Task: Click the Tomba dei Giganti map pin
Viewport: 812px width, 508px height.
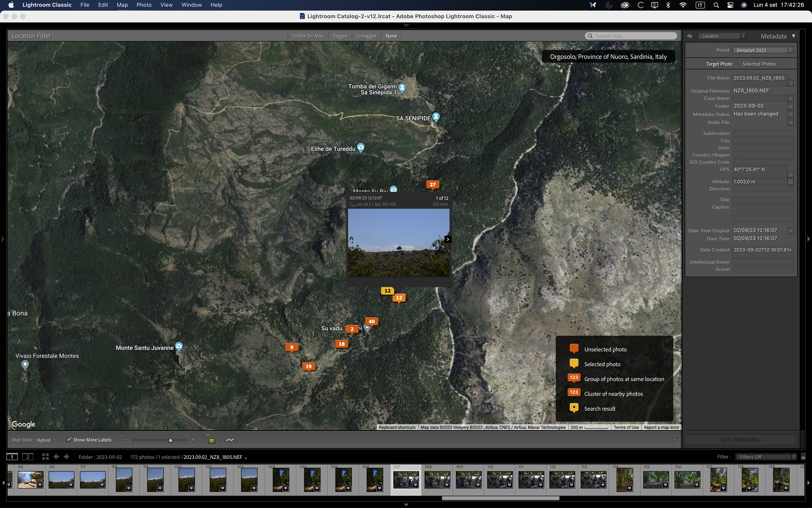Action: pos(402,88)
